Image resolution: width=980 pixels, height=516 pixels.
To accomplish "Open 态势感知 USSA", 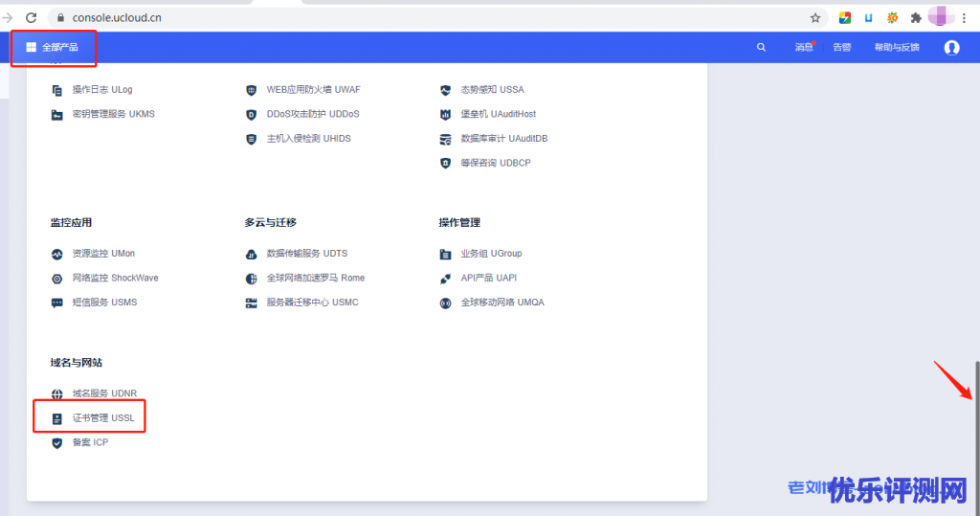I will coord(493,89).
